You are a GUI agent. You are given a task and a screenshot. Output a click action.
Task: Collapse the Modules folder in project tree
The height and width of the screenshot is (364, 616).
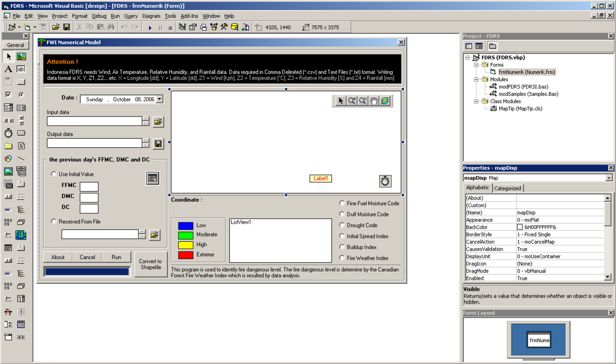(476, 79)
